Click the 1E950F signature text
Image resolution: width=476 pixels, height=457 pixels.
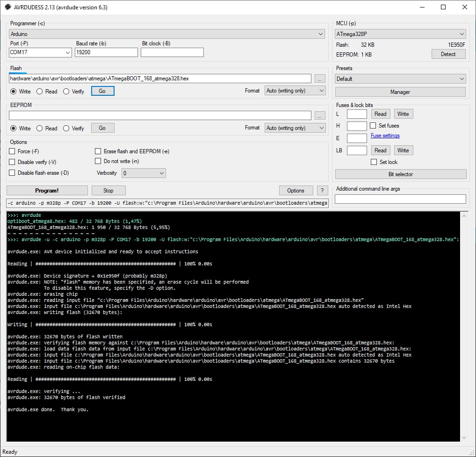pyautogui.click(x=456, y=45)
